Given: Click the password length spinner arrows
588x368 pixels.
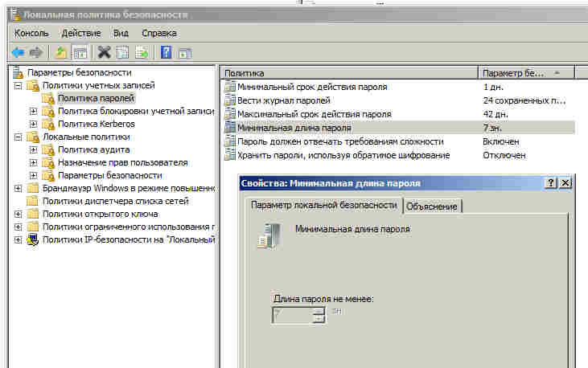Looking at the screenshot, I should pos(319,314).
